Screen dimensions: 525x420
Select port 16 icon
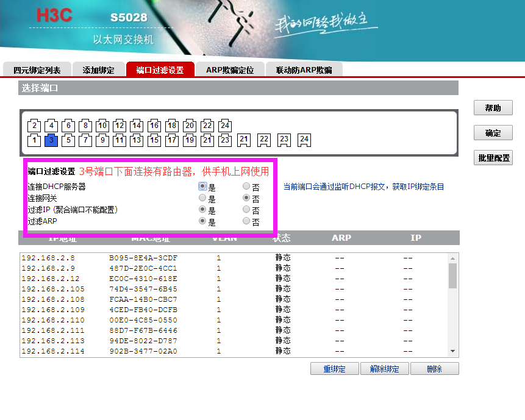click(154, 126)
